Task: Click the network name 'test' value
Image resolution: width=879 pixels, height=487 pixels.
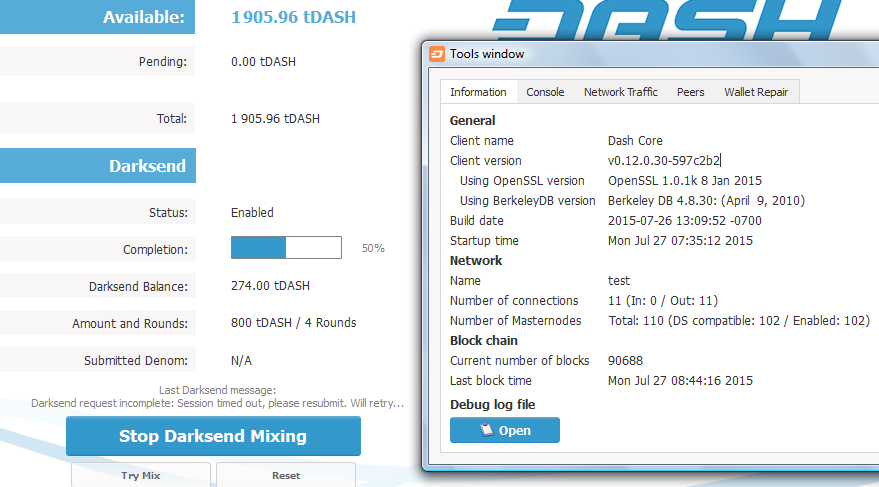Action: point(619,281)
